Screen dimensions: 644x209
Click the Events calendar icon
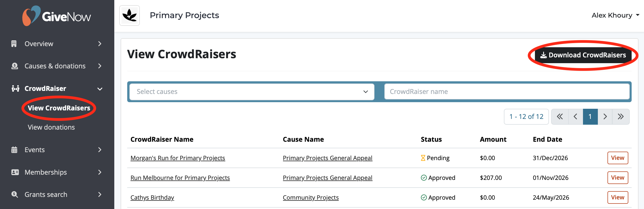click(14, 150)
